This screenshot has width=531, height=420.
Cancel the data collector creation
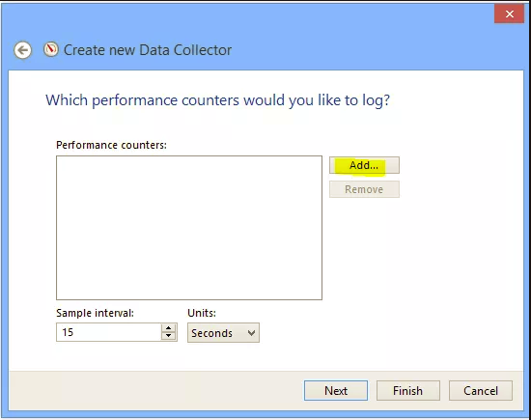[481, 390]
